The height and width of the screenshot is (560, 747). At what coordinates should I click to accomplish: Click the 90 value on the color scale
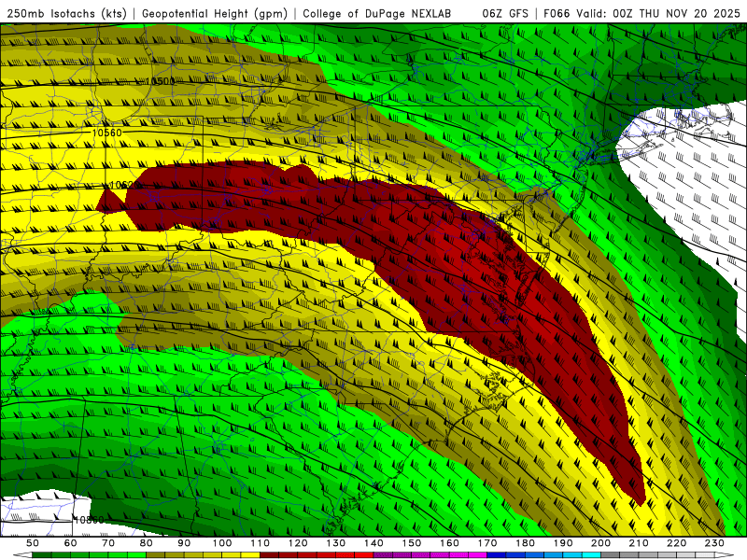click(x=184, y=543)
